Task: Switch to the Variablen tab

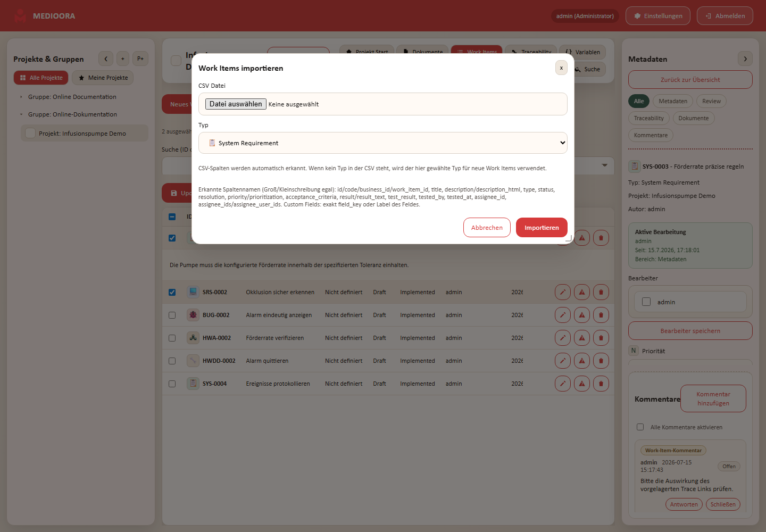Action: pos(582,52)
